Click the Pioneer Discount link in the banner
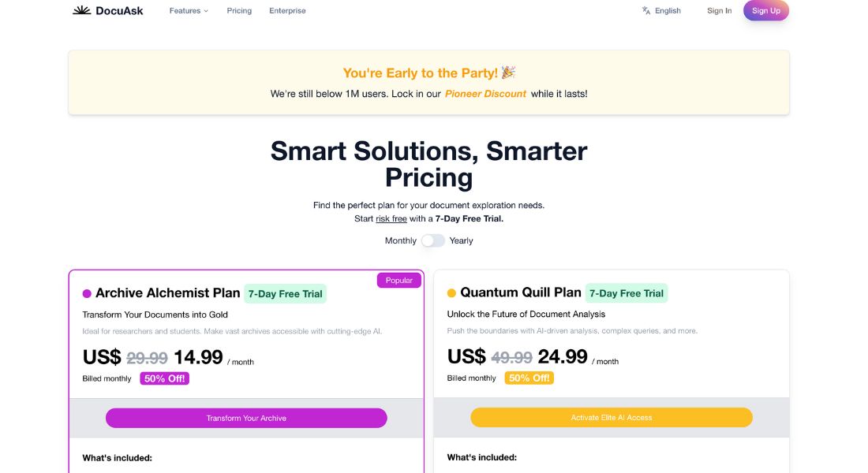Screen dimensions: 868x473 485,93
